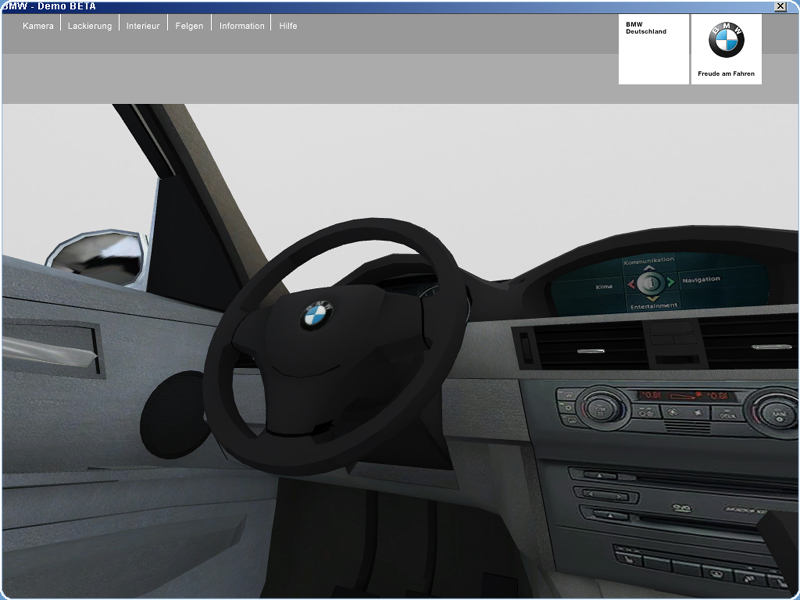Screen dimensions: 800x600
Task: Click the right climate control dial
Action: [775, 411]
